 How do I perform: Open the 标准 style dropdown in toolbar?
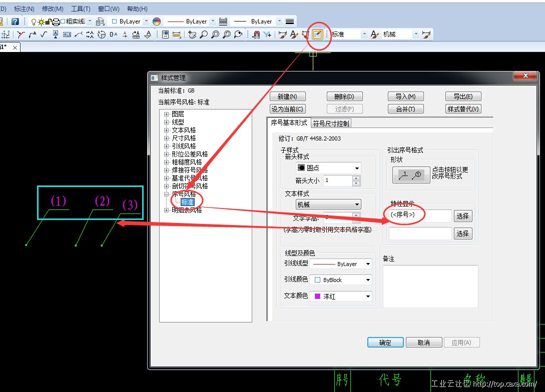364,34
